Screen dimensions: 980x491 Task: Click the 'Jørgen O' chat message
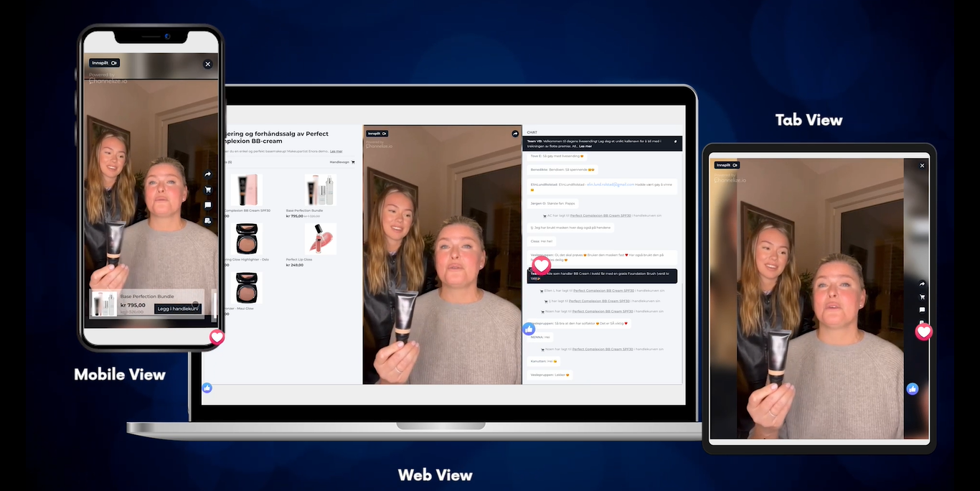tap(552, 203)
